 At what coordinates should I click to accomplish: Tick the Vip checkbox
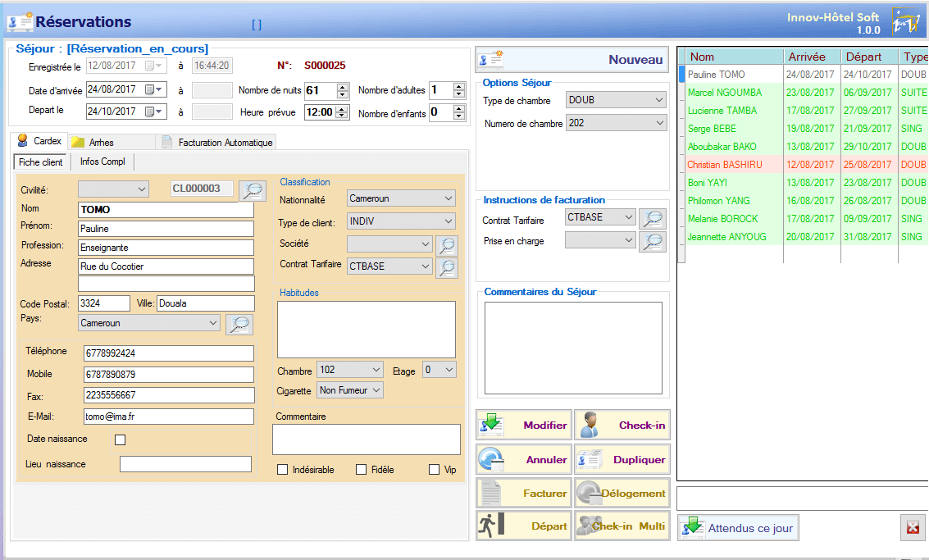435,470
